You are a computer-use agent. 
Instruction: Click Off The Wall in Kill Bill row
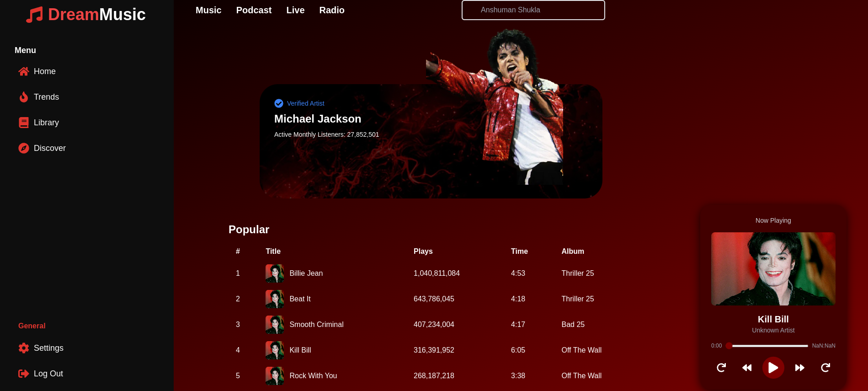pyautogui.click(x=581, y=350)
